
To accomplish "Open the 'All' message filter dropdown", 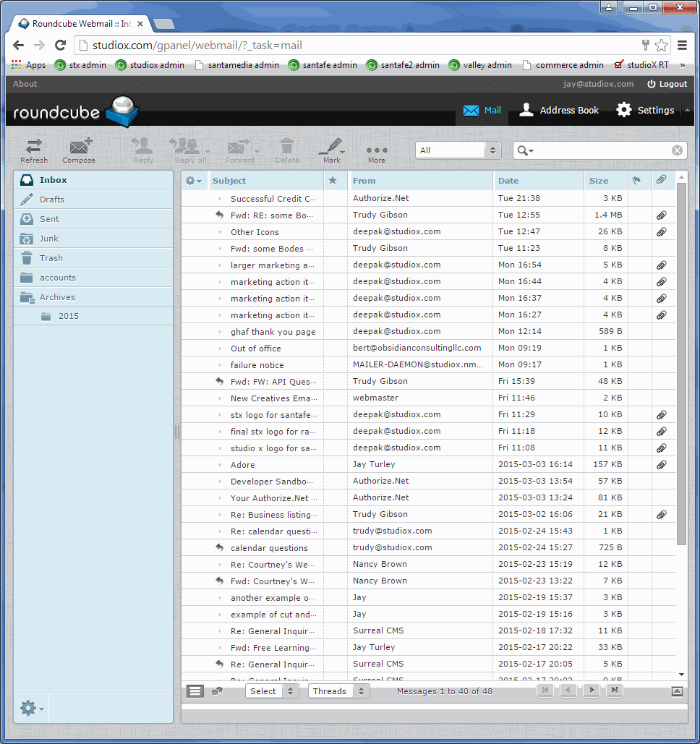I will [x=457, y=150].
